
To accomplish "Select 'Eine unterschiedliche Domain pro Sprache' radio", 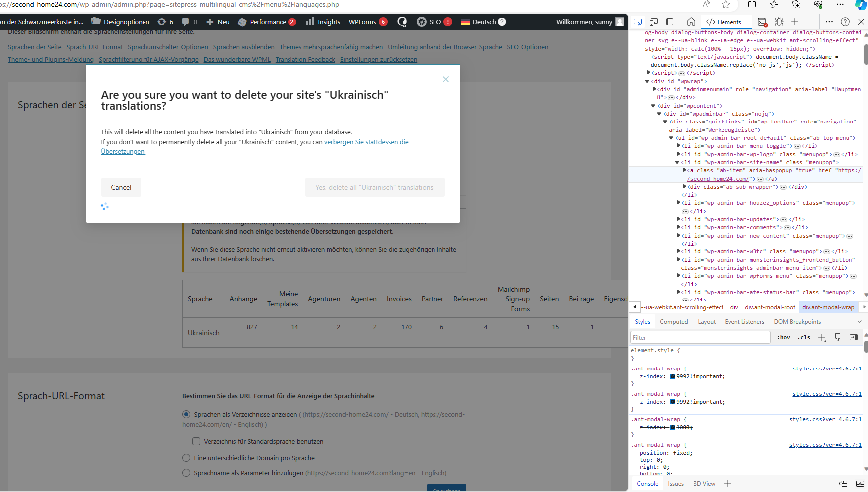I will click(x=186, y=458).
